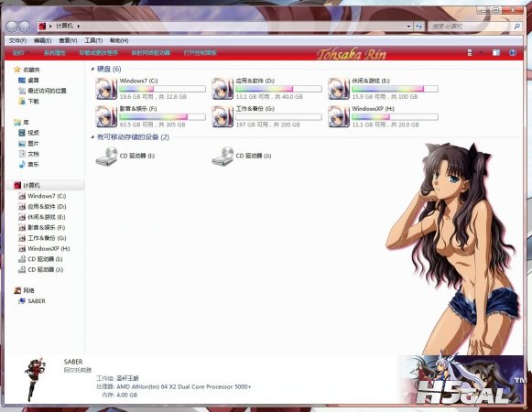
Task: Select CD drive (I:) icon
Action: tap(106, 157)
